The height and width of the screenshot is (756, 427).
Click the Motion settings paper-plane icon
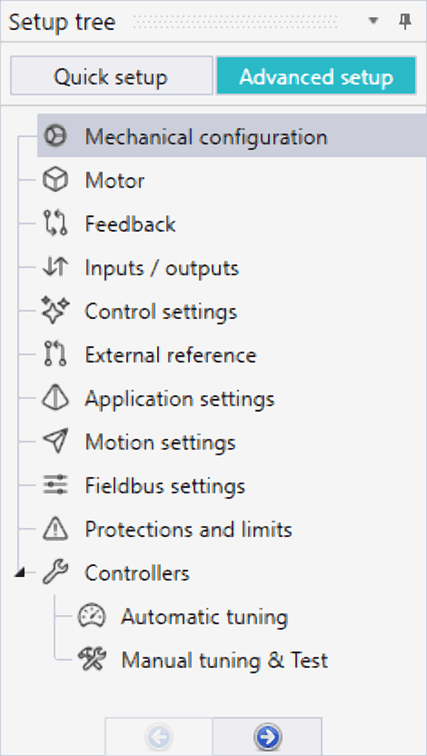pyautogui.click(x=55, y=442)
